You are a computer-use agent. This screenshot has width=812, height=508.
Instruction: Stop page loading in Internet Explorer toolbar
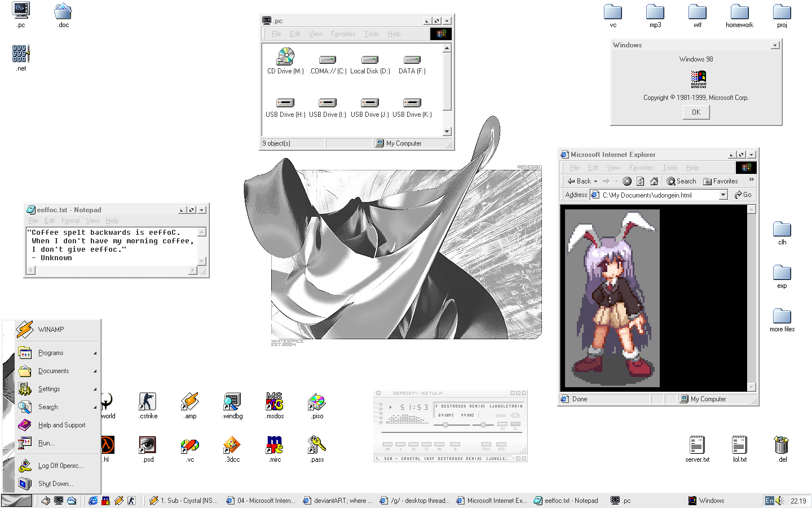pyautogui.click(x=627, y=181)
